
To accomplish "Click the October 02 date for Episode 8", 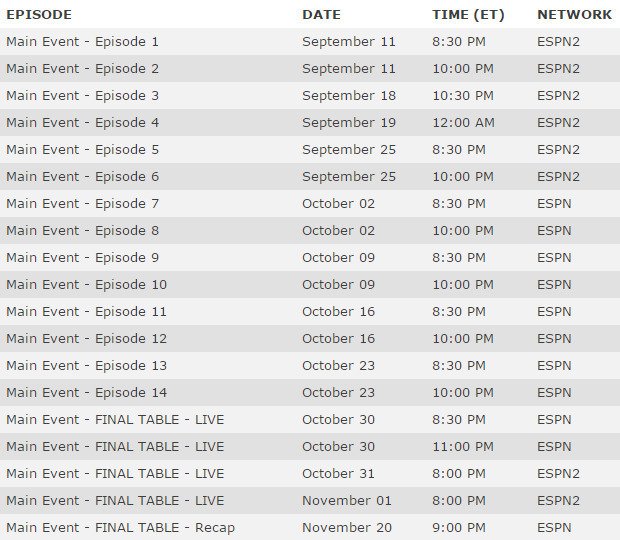I will tap(338, 230).
